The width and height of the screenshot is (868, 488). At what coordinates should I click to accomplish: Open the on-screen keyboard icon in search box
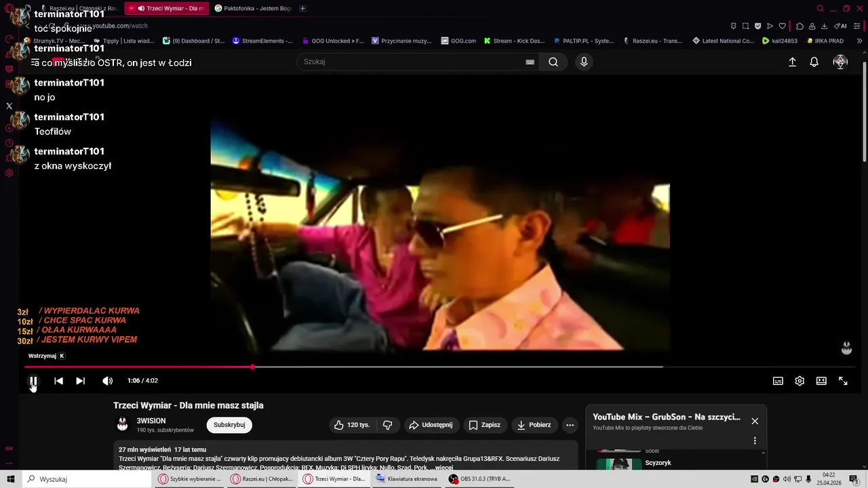(530, 62)
